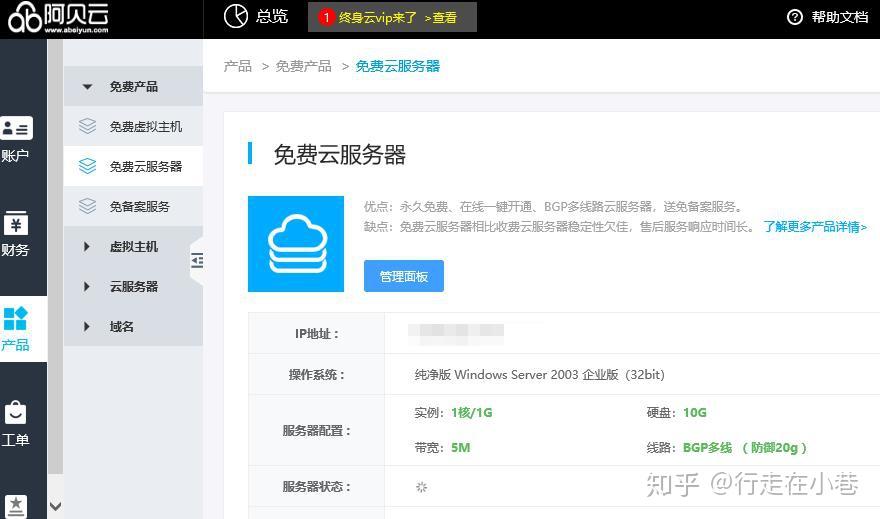Click the red notification badge showing 1
Screen dimensions: 880x519
[326, 17]
